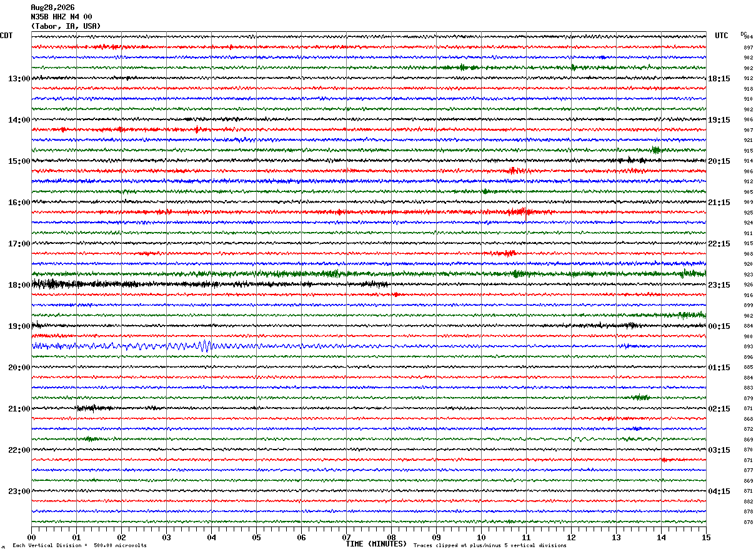Click the 21:00 CDT row label
The image size is (756, 554).
tap(19, 409)
